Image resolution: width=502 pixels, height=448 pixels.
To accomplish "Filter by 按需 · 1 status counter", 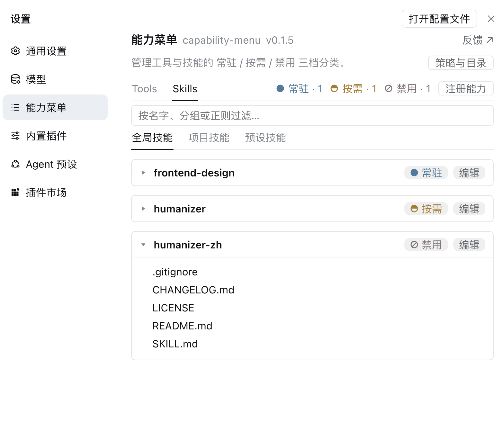I will tap(354, 89).
